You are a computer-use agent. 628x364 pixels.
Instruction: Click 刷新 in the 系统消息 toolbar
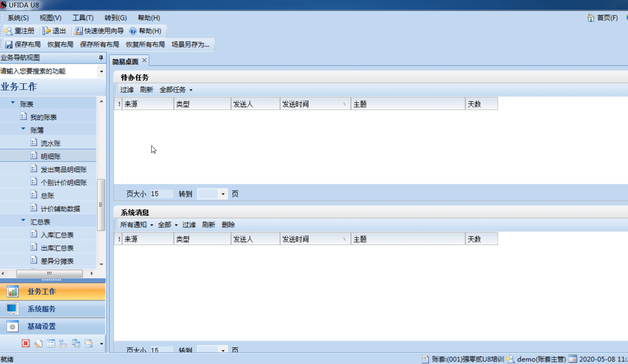[208, 225]
